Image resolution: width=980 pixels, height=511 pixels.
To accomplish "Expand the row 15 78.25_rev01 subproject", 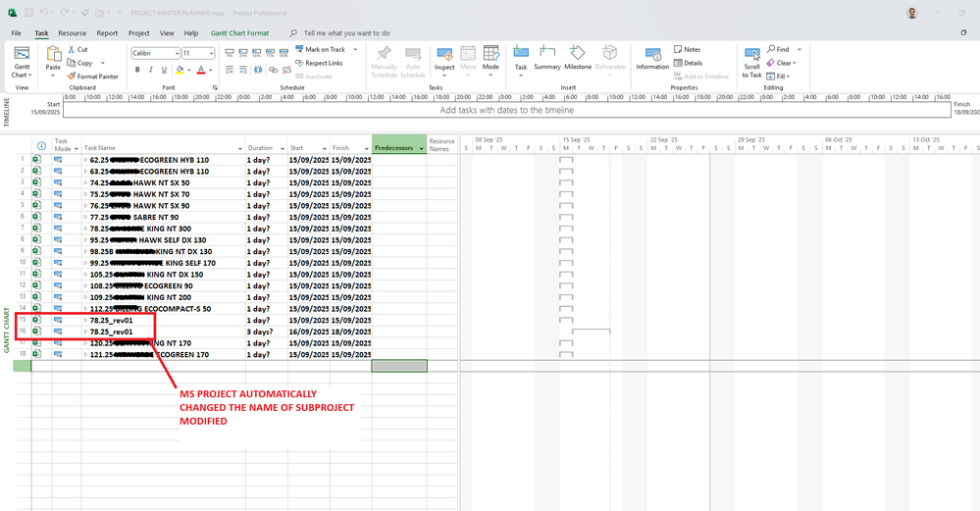I will click(85, 321).
